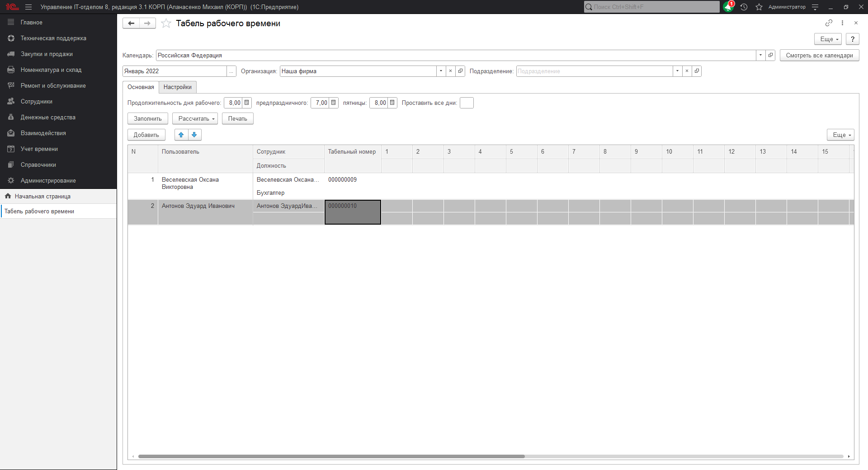The image size is (868, 470).
Task: Move the row up with the blue arrow
Action: (x=181, y=135)
